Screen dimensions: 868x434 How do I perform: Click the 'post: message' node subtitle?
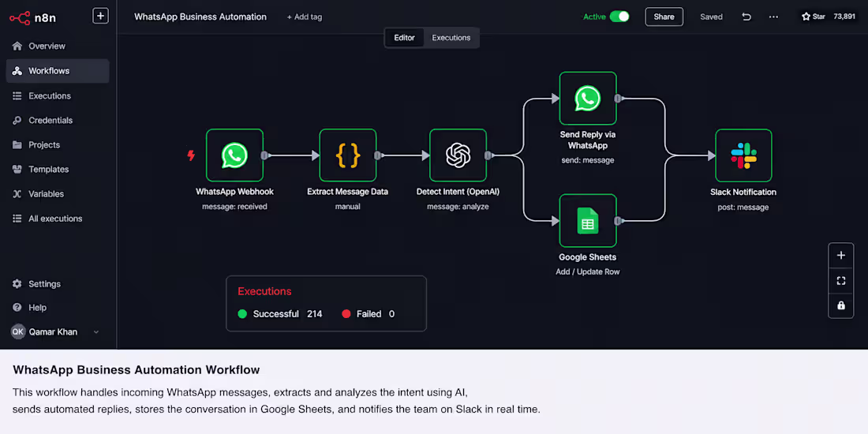click(x=743, y=207)
